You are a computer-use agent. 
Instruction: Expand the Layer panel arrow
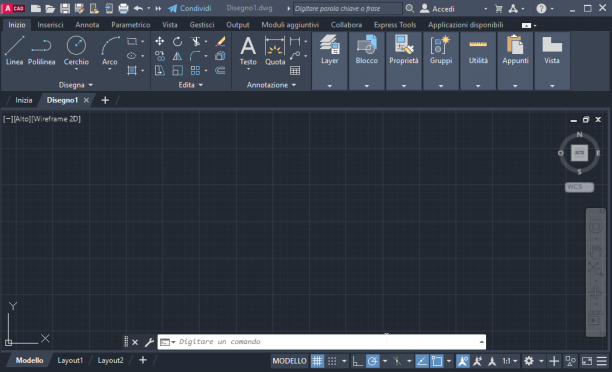tap(329, 86)
